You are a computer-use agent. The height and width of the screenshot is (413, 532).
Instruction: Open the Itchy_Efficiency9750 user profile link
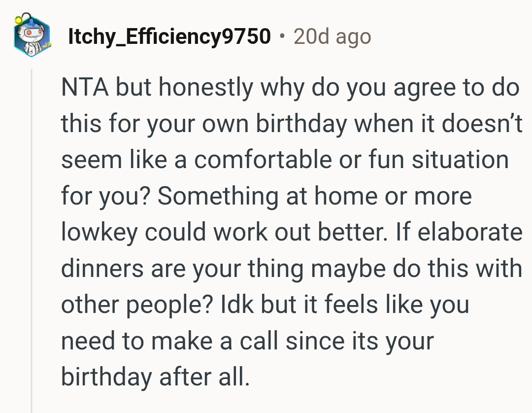[x=169, y=36]
